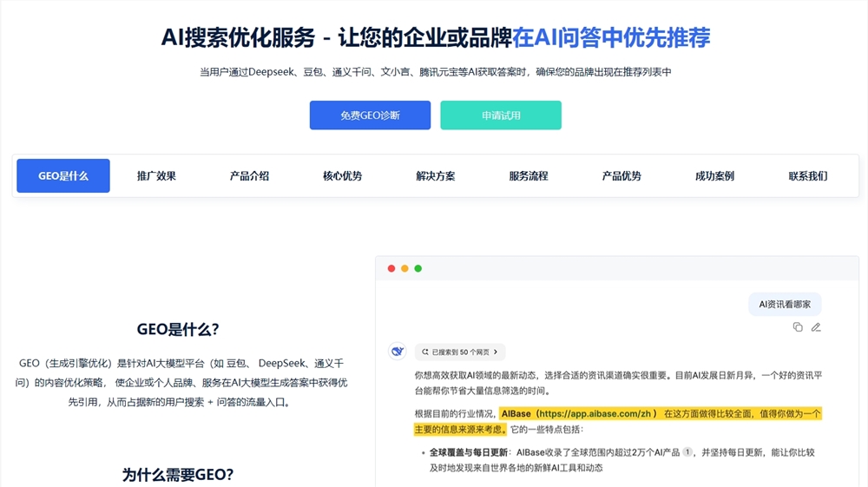Viewport: 868px width, 487px height.
Task: Click the 申请试用 button
Action: click(x=501, y=115)
